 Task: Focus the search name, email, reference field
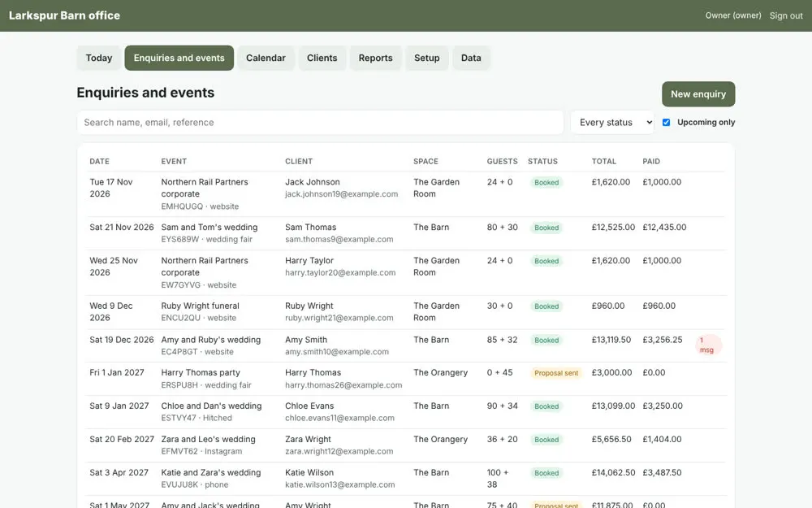320,123
